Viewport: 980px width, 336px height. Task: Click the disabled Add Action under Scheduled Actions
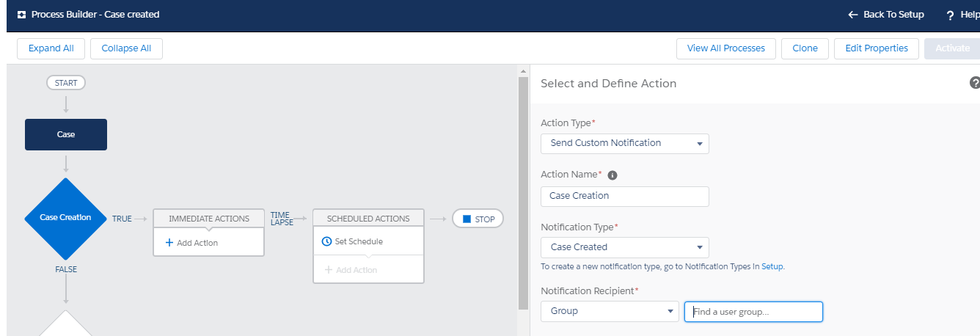tap(350, 270)
